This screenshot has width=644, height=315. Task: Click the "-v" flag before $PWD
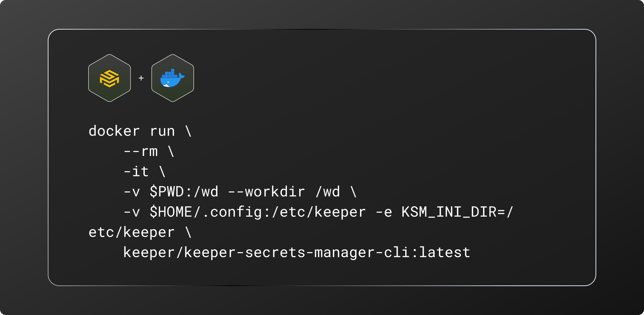132,192
